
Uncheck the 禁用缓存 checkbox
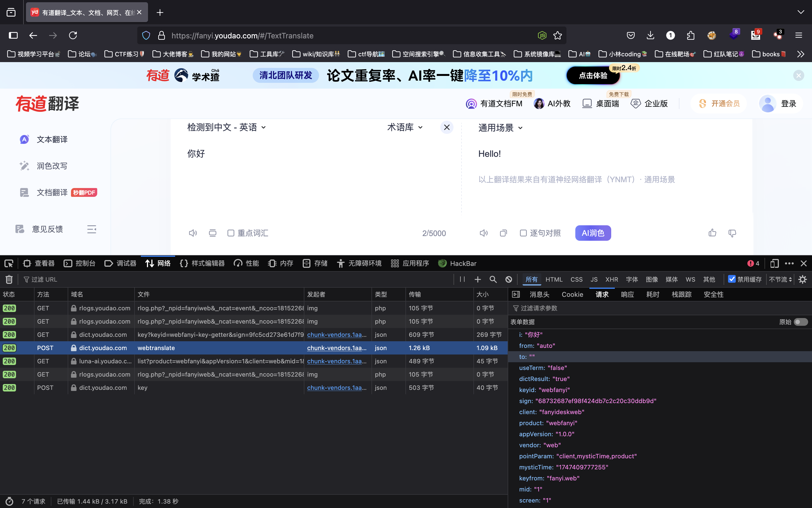[x=732, y=279]
